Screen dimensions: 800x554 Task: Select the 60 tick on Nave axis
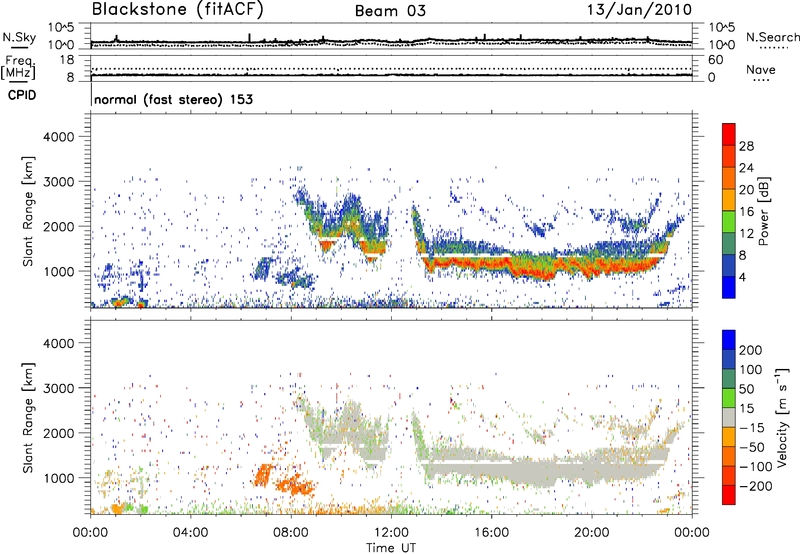pos(715,60)
